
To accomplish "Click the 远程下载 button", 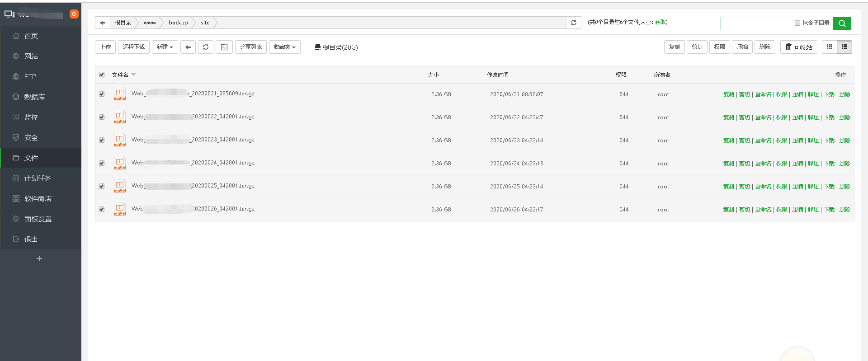I will click(x=134, y=47).
